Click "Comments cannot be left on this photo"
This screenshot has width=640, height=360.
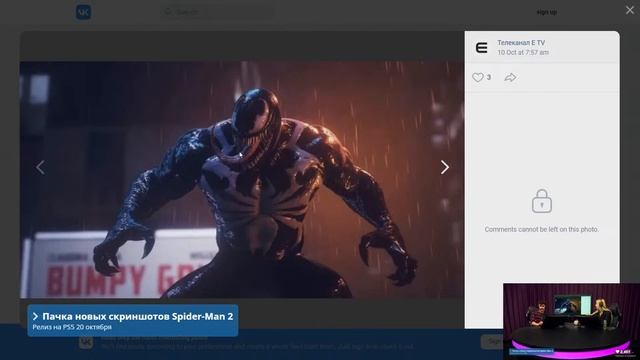coord(542,229)
